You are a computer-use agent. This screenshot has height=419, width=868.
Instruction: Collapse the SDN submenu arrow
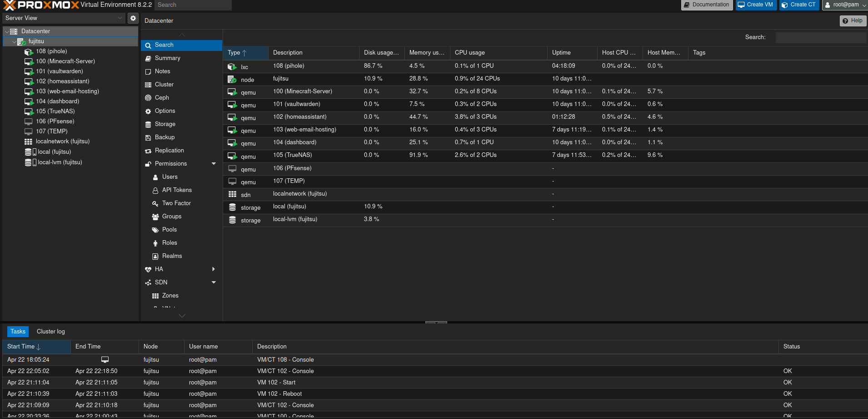click(x=214, y=283)
